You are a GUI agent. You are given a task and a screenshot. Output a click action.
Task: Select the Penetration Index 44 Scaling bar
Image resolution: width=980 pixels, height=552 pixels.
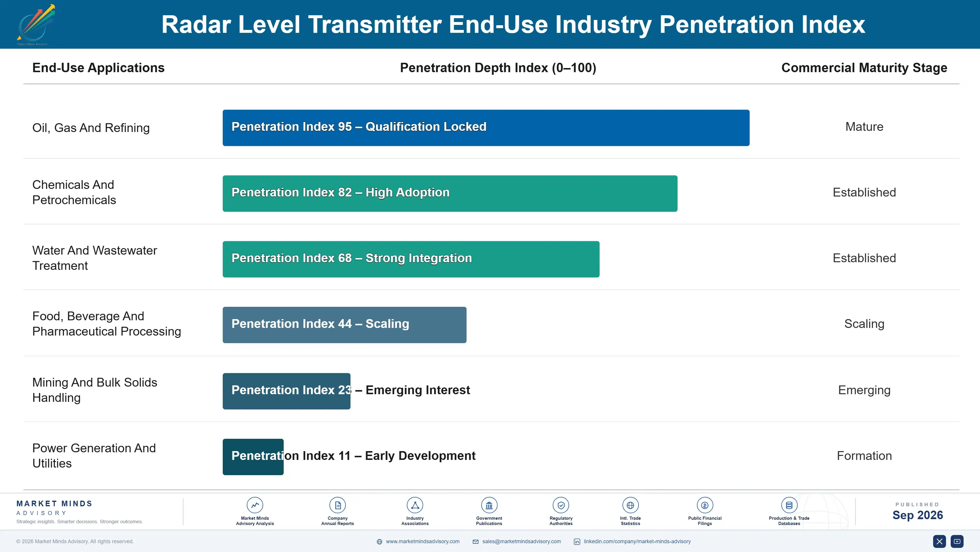[344, 325]
